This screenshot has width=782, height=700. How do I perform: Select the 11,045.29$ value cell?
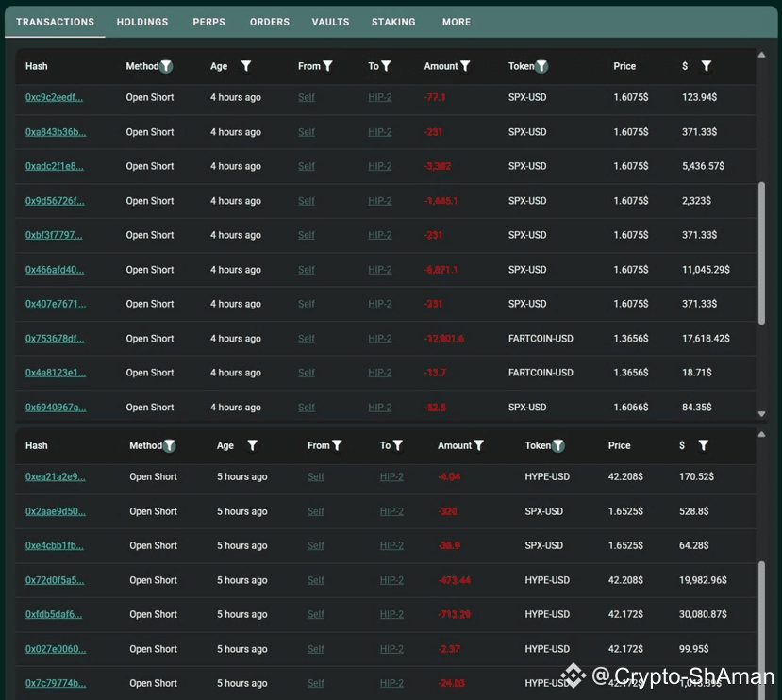(706, 270)
